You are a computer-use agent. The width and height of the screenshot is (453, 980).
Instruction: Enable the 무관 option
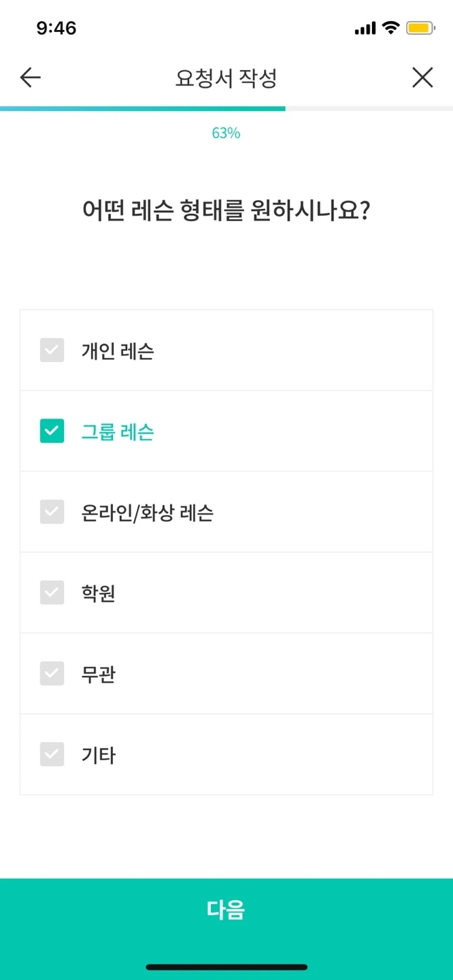pyautogui.click(x=52, y=673)
